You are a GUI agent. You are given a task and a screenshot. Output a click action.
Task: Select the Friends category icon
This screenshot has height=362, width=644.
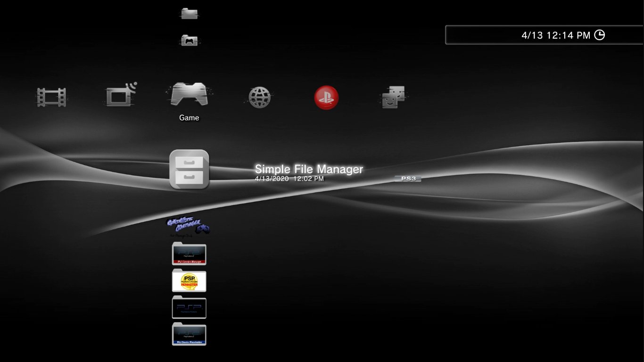pos(394,98)
